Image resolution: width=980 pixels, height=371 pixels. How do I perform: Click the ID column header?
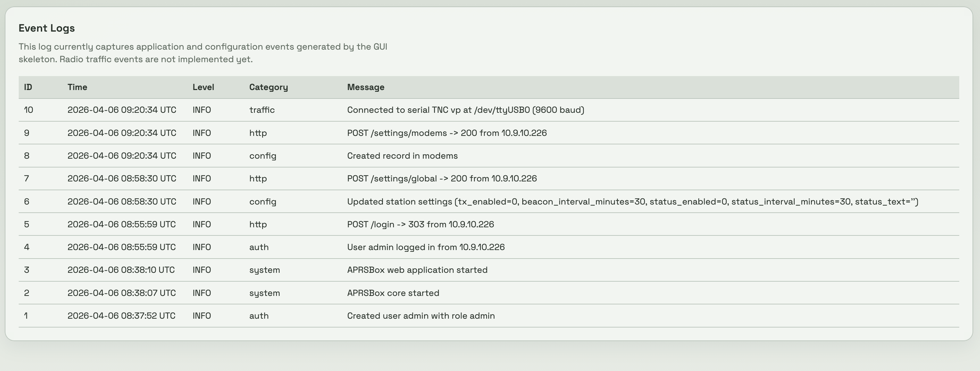(28, 87)
